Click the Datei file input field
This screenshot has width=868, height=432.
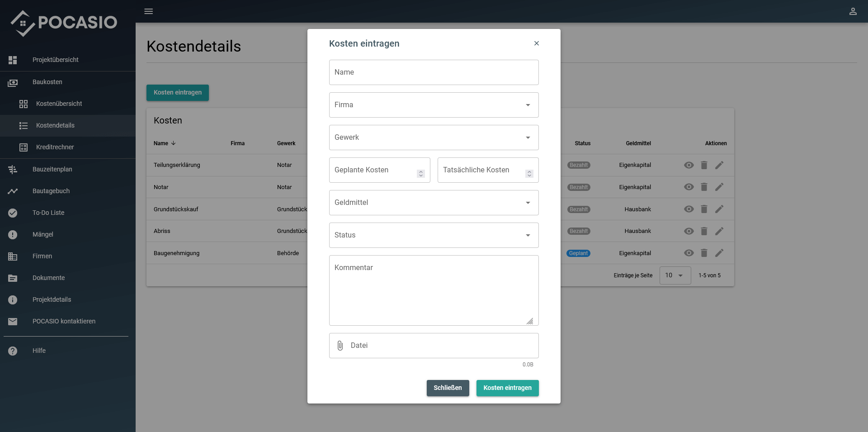pyautogui.click(x=434, y=346)
